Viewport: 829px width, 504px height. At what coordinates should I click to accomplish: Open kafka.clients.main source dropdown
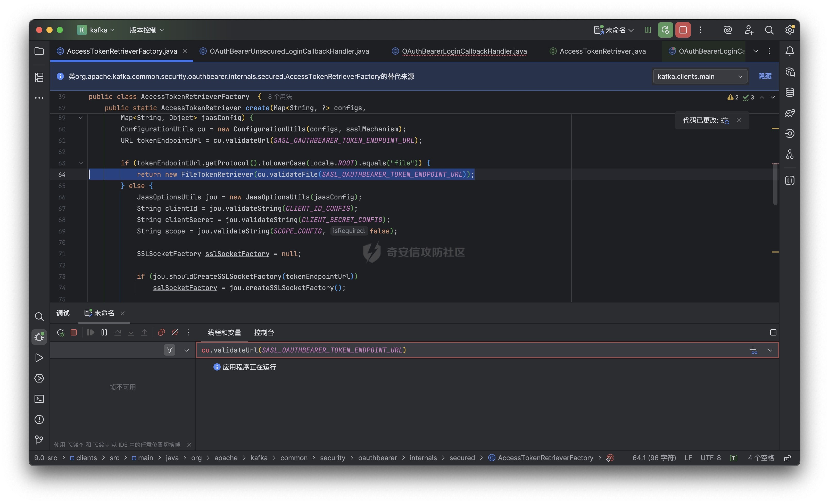[x=700, y=76]
